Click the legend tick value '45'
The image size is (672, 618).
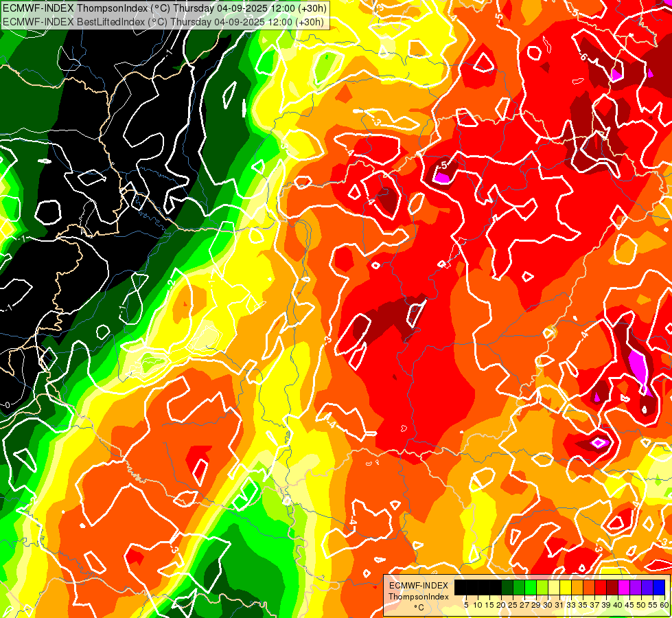(629, 605)
